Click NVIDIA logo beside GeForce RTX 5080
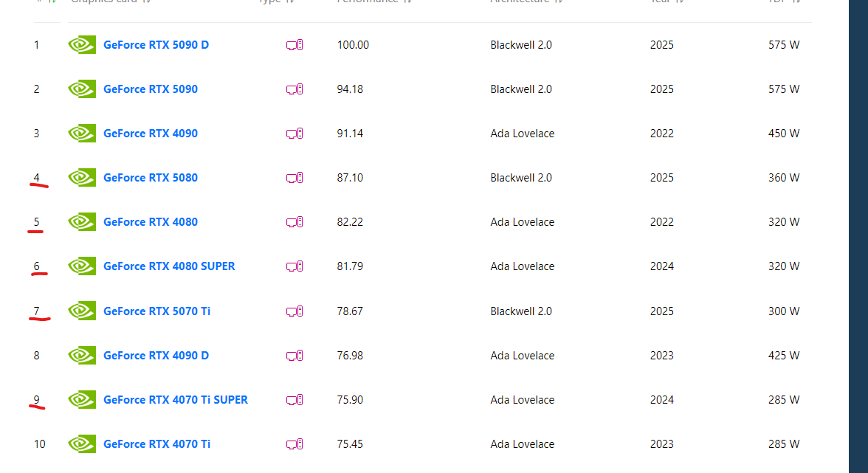The width and height of the screenshot is (868, 473). (x=82, y=178)
